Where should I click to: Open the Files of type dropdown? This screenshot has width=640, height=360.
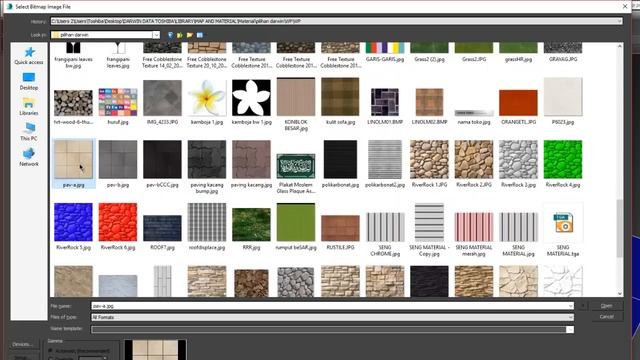pyautogui.click(x=570, y=317)
